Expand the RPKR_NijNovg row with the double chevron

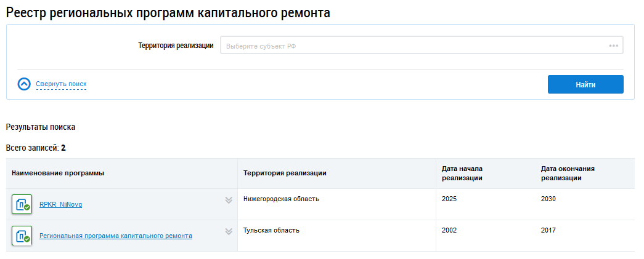pos(228,200)
